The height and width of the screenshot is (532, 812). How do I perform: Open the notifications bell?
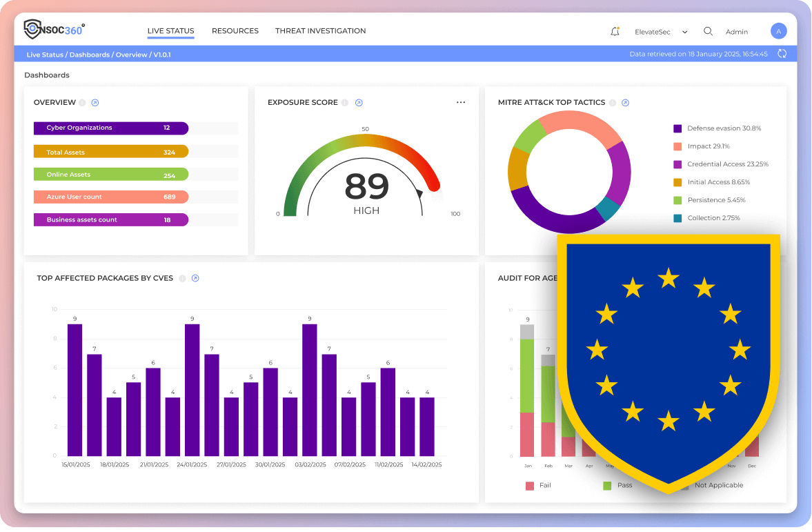coord(615,32)
